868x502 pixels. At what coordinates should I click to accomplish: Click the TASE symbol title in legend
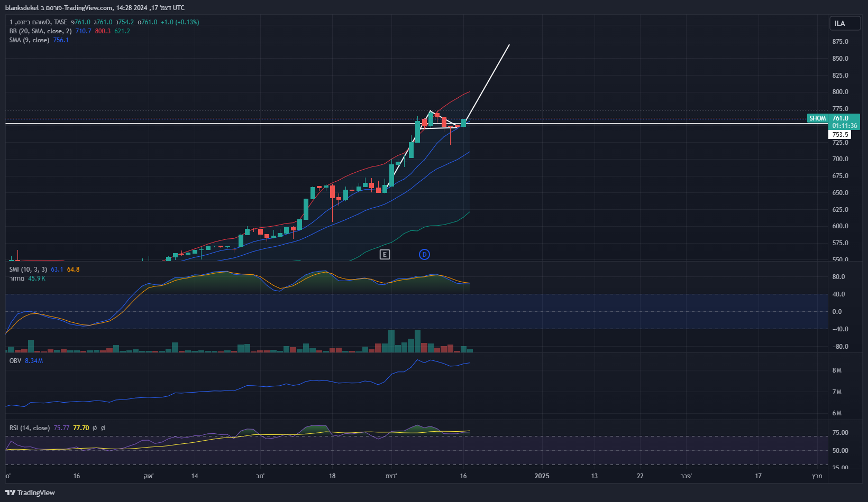coord(38,22)
